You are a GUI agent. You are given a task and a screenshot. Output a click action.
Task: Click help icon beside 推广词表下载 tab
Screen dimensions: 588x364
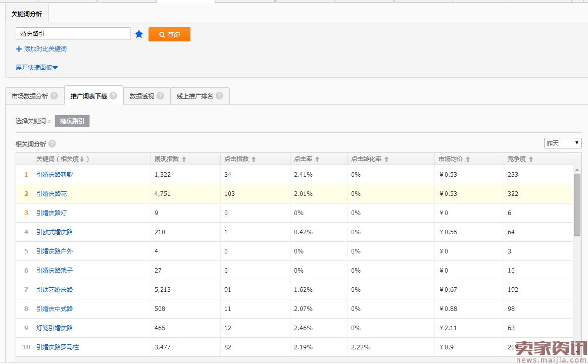coord(113,95)
